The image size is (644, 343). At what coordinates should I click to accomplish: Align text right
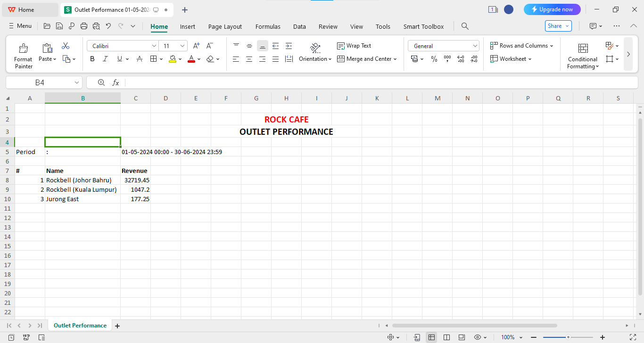[x=263, y=59]
